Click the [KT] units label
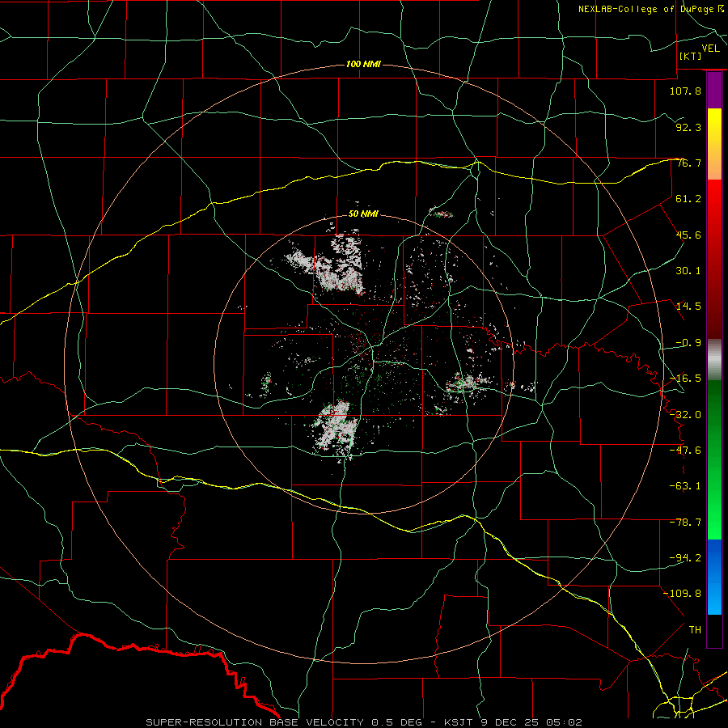The image size is (728, 728). [x=691, y=56]
